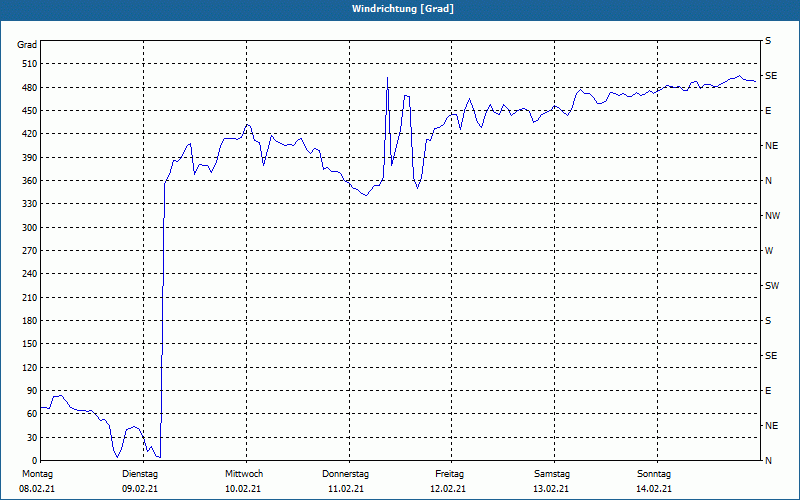Click the 390 degree axis label
The height and width of the screenshot is (500, 800).
click(30, 158)
